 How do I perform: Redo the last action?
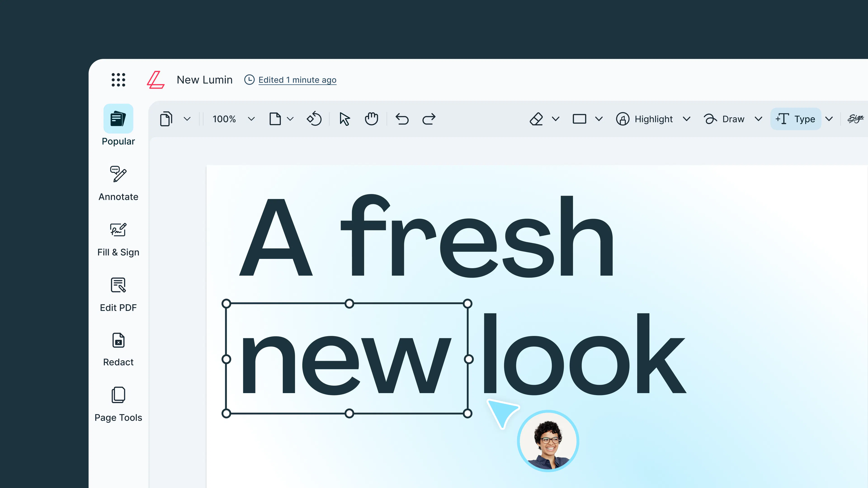tap(429, 119)
